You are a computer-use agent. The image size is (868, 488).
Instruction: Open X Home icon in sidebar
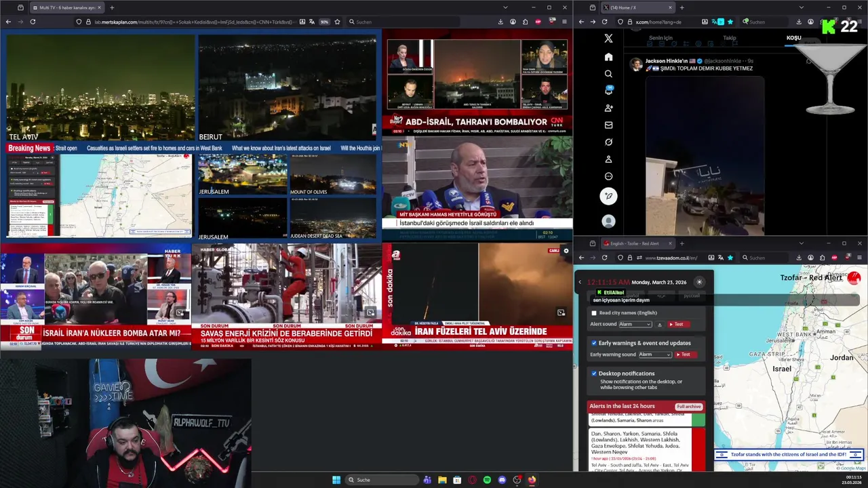pyautogui.click(x=608, y=57)
